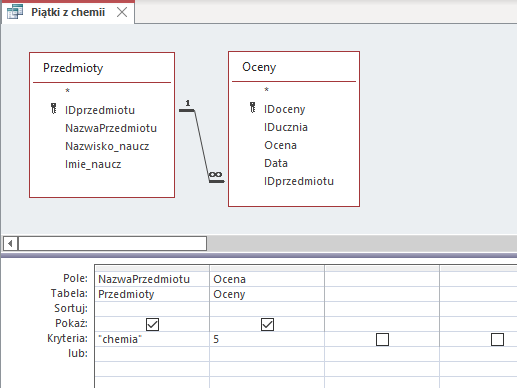Select the relationship line between Przedmioty and Oceny
Image resolution: width=517 pixels, height=388 pixels.
202,146
